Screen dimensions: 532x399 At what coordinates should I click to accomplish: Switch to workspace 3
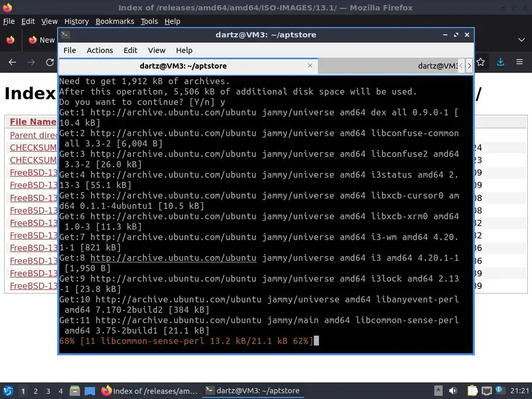[x=48, y=391]
